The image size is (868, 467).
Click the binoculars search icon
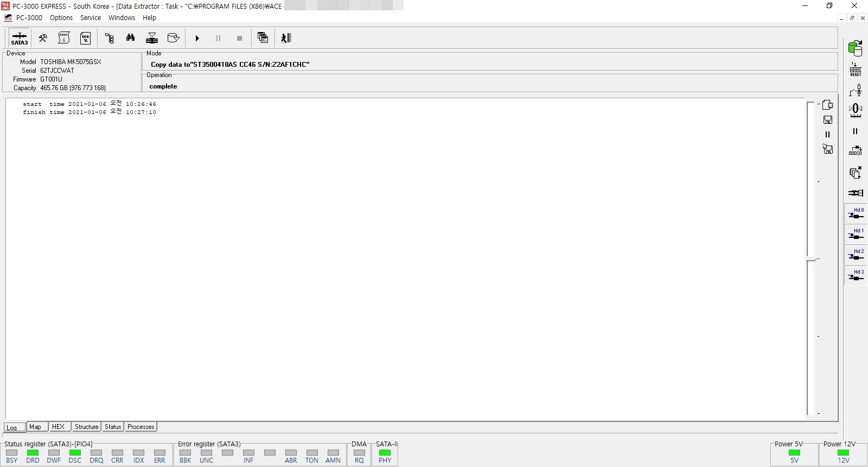pyautogui.click(x=131, y=38)
